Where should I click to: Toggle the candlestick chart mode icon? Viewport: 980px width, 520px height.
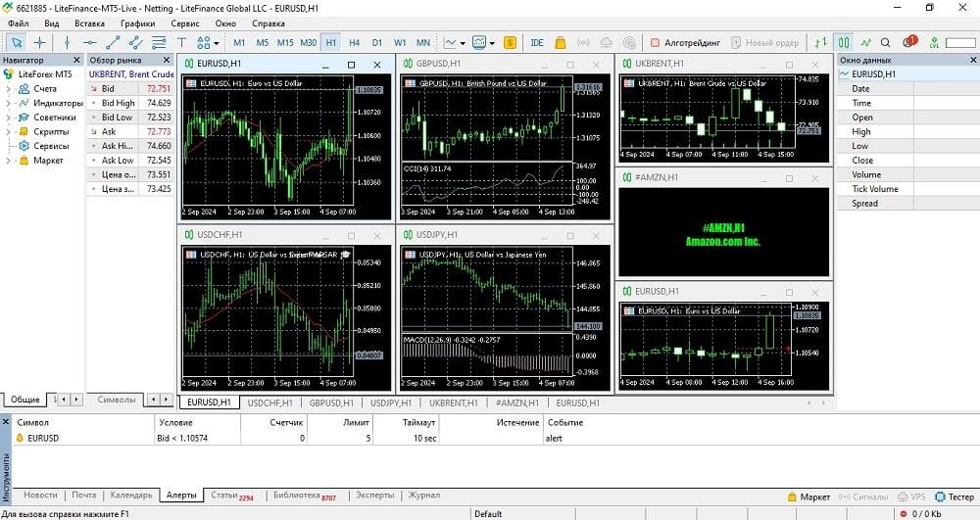(844, 42)
